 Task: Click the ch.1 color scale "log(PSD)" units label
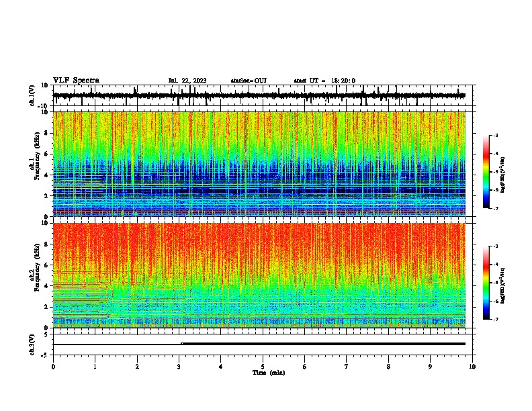tap(503, 175)
